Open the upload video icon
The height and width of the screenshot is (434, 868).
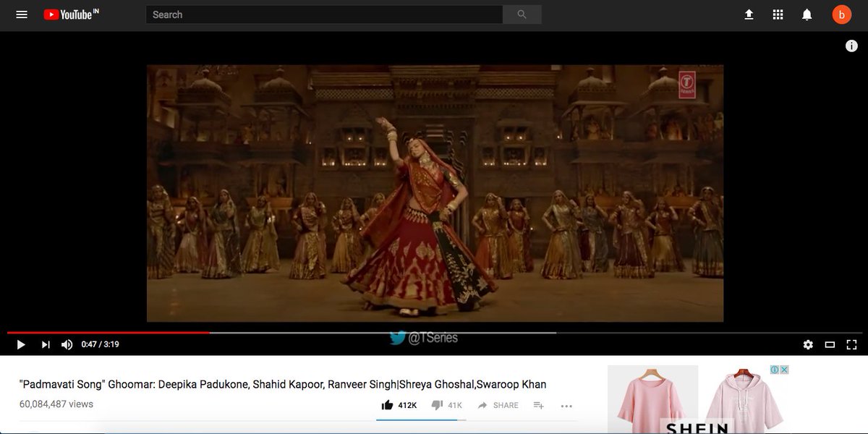749,14
